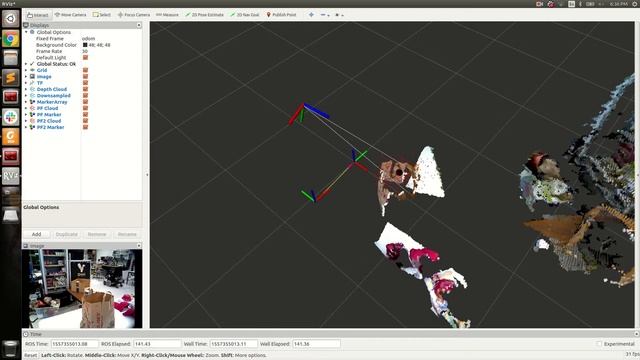
Task: Open the Files manager from the dock
Action: [x=11, y=58]
